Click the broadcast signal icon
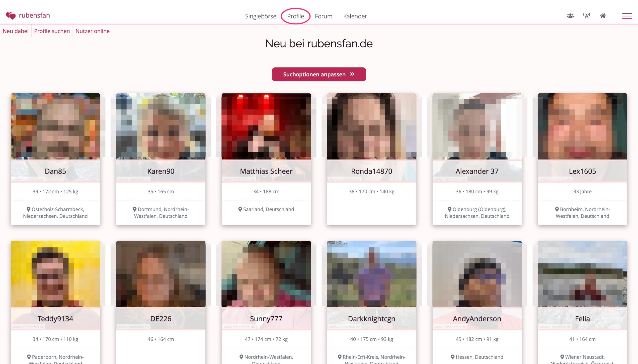 point(586,16)
